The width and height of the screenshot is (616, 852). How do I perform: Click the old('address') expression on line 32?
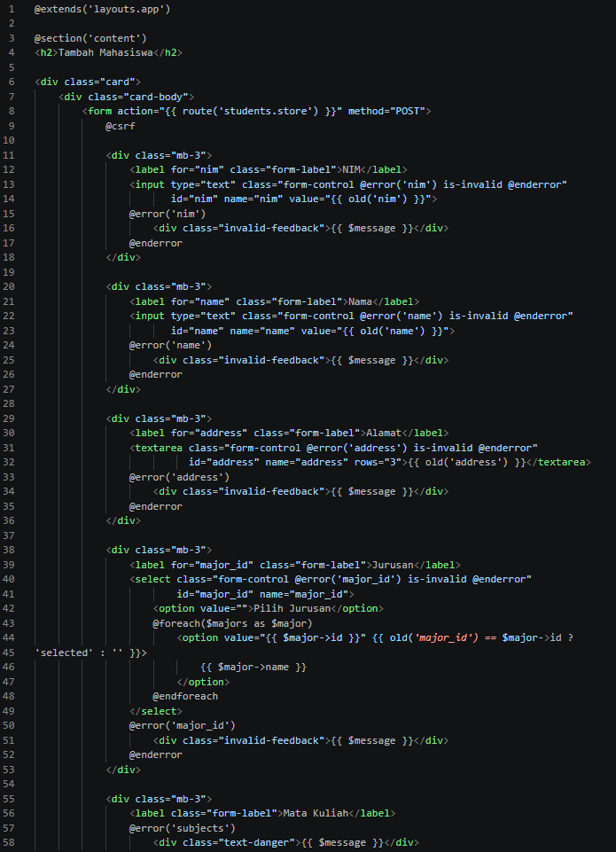pyautogui.click(x=466, y=463)
